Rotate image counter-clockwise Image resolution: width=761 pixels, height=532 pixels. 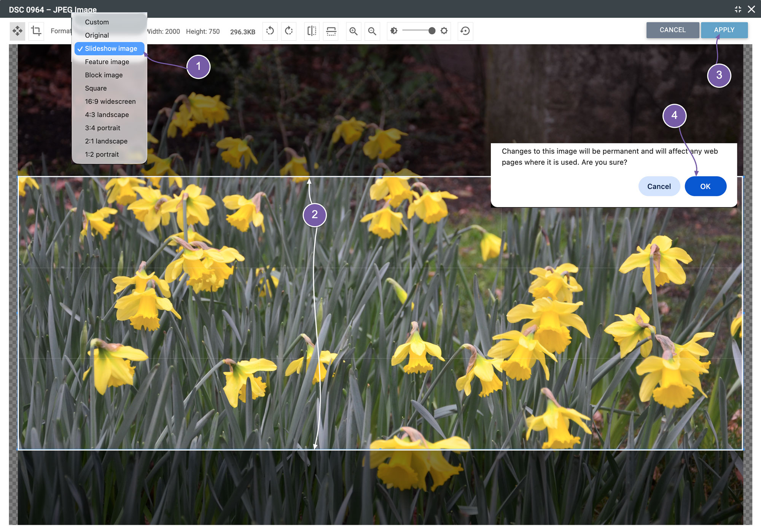click(x=270, y=31)
